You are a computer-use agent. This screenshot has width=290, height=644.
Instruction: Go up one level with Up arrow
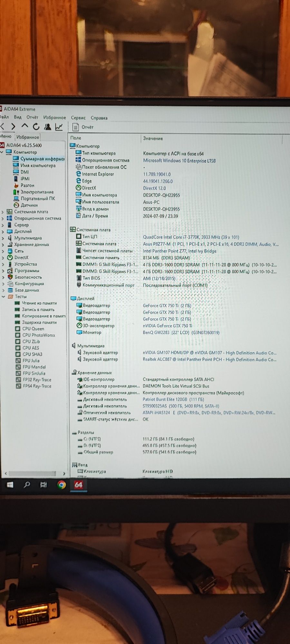[x=25, y=126]
